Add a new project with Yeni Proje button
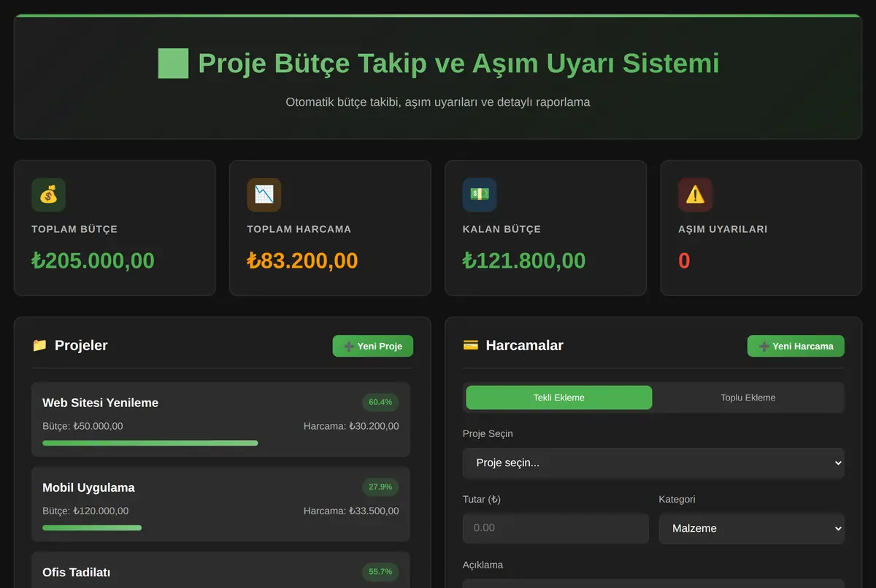This screenshot has height=588, width=876. point(373,346)
